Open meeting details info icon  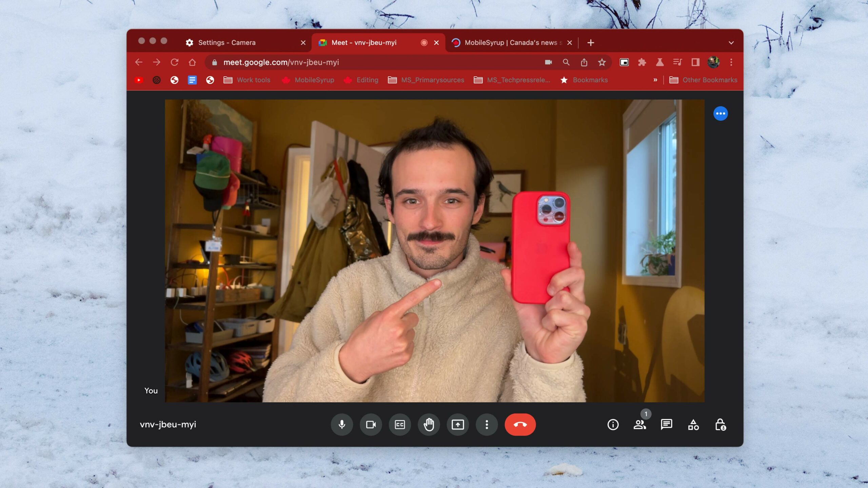[x=613, y=424]
